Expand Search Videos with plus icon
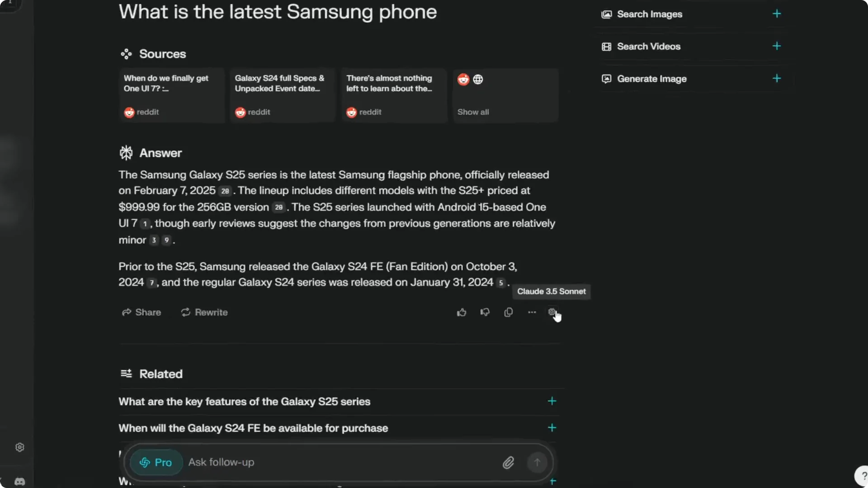 coord(776,46)
